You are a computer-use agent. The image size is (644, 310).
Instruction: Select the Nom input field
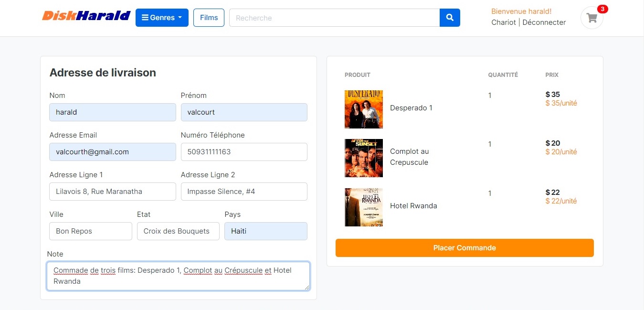tap(113, 112)
